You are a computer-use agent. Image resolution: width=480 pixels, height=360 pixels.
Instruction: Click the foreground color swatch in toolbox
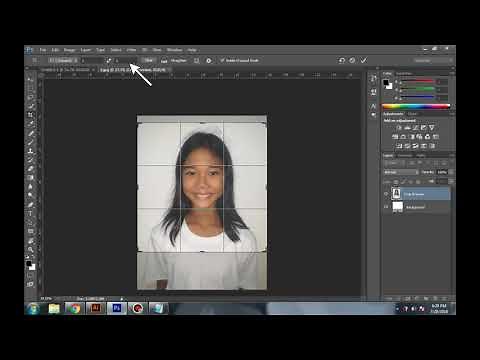(29, 264)
